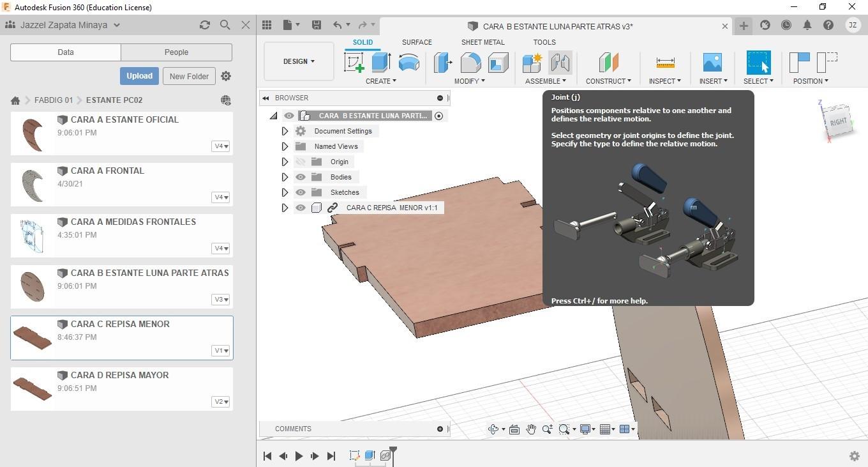This screenshot has height=467, width=868.
Task: Click the Create Sketch tool icon
Action: [354, 63]
